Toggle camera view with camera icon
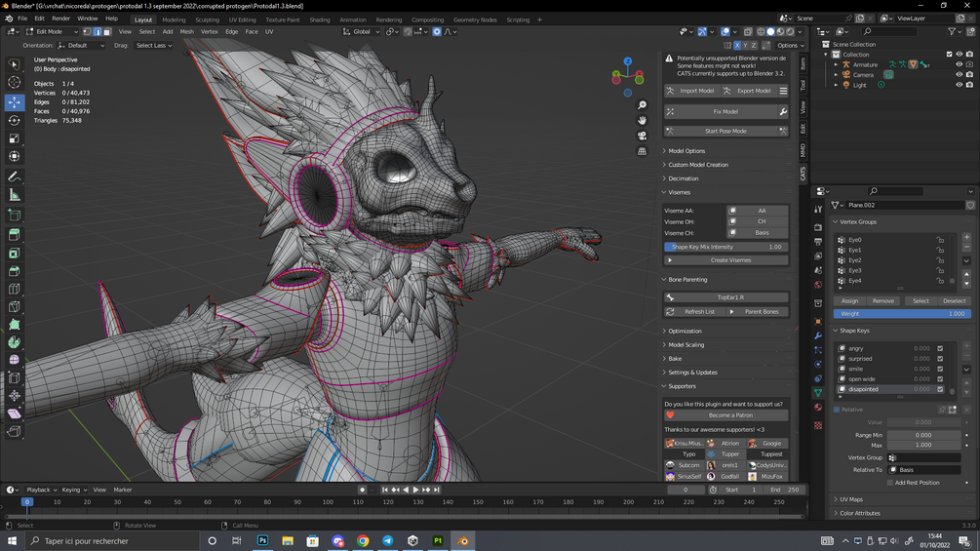The height and width of the screenshot is (551, 980). click(642, 136)
